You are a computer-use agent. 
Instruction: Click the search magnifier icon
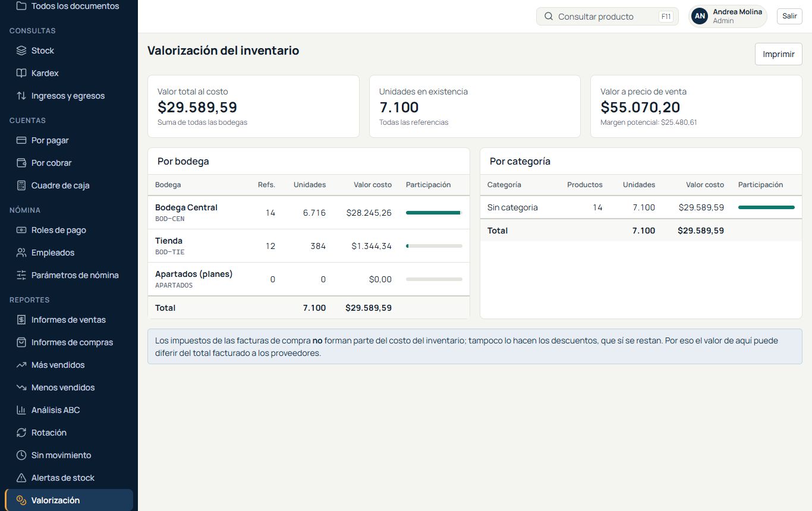pos(549,17)
